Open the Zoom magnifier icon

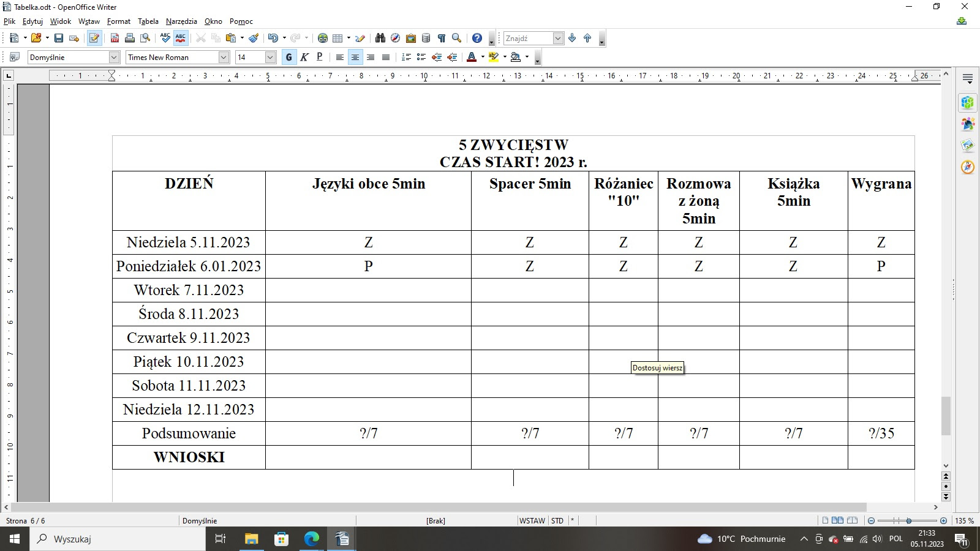tap(456, 38)
